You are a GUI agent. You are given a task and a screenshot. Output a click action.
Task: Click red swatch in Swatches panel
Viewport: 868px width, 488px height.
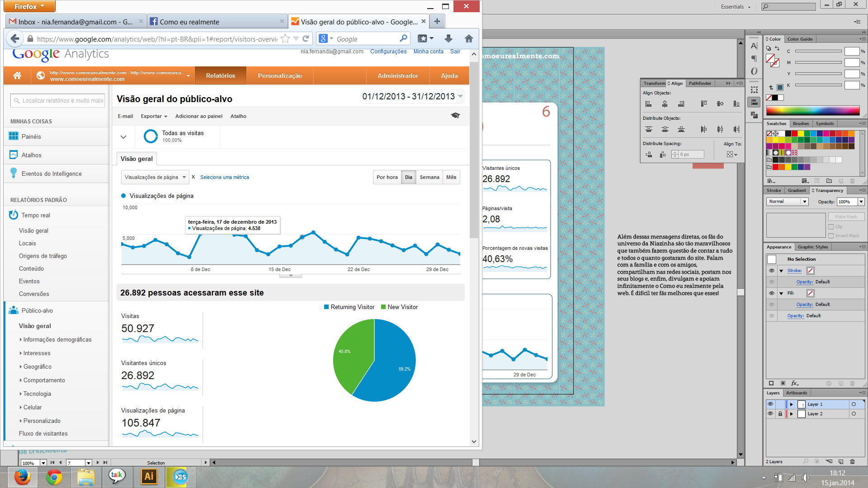tap(794, 133)
